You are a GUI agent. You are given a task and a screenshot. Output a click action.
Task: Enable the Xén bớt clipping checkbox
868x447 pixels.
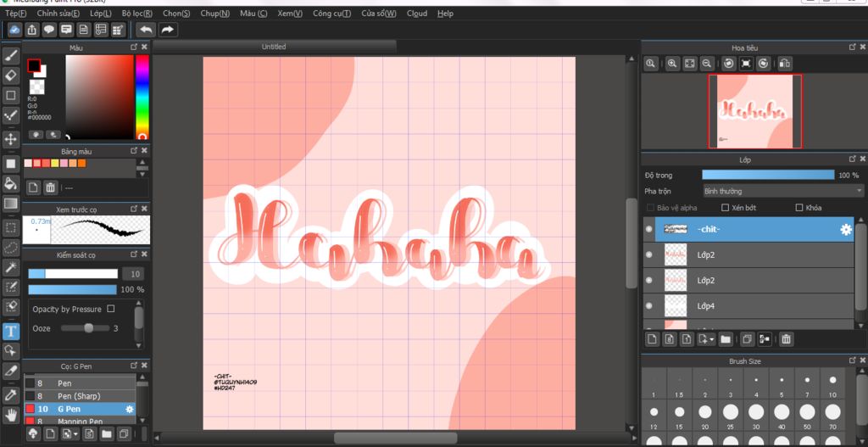click(x=726, y=208)
